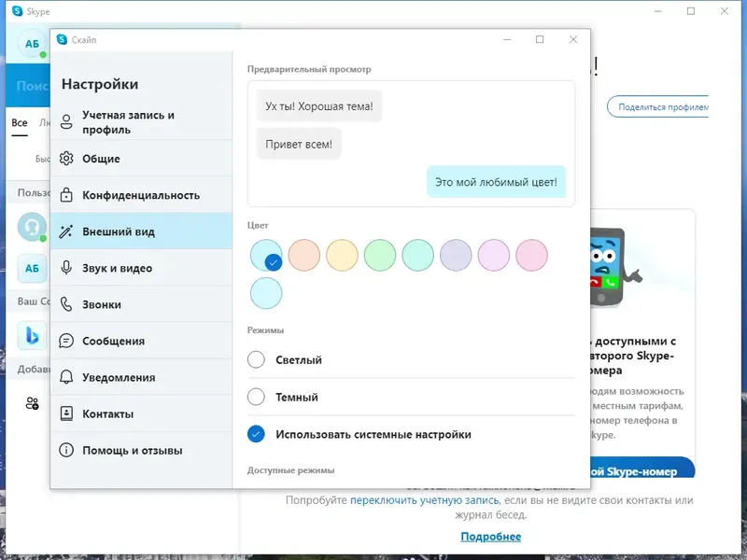Select the pink color swatch
Viewport: 747px width, 560px height.
(531, 256)
